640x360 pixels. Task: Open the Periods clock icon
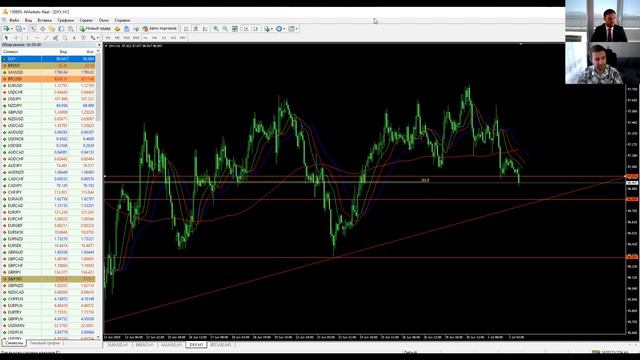[279, 29]
